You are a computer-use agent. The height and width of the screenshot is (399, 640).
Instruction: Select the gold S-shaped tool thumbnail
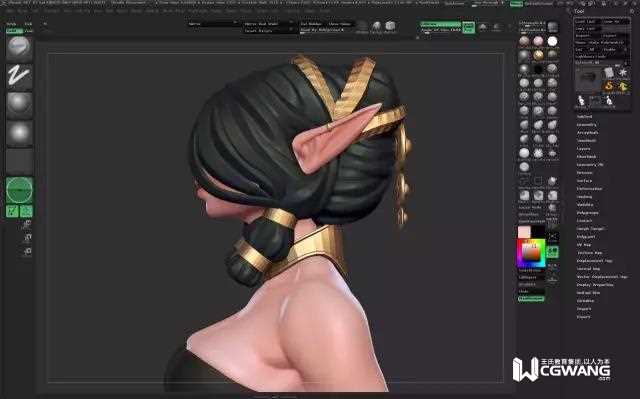pyautogui.click(x=609, y=86)
